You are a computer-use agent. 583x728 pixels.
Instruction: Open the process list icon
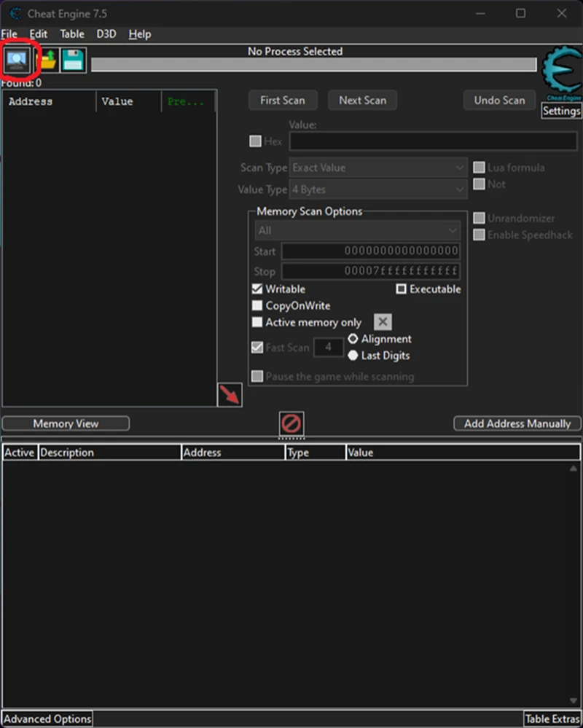pos(17,60)
